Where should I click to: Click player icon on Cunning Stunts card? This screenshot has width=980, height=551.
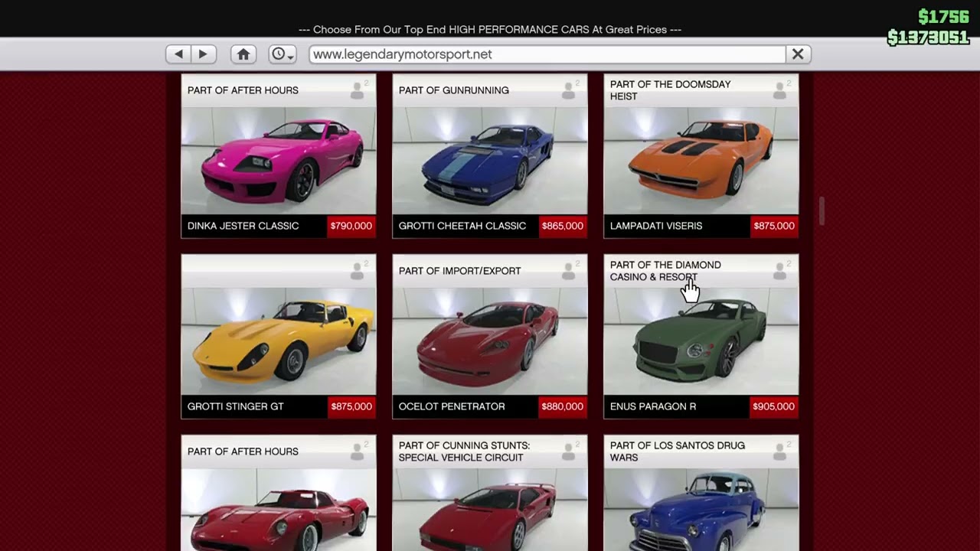pyautogui.click(x=569, y=452)
